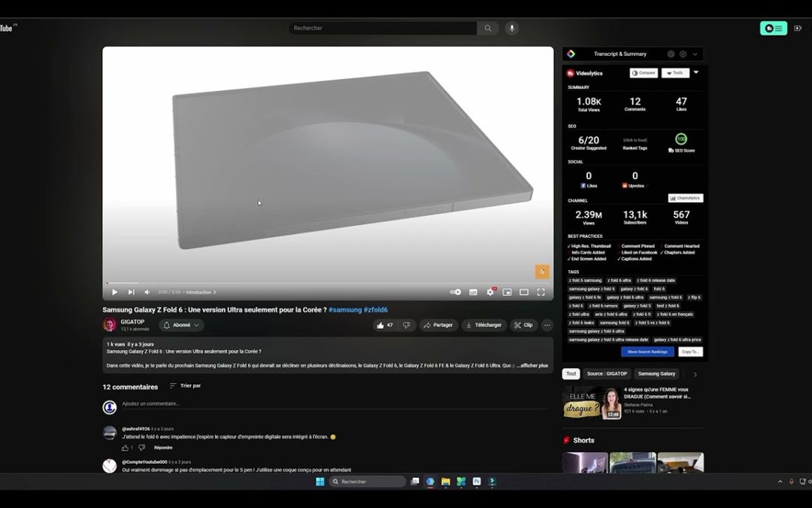The width and height of the screenshot is (812, 508).
Task: Toggle the autoplay switch
Action: tap(455, 292)
